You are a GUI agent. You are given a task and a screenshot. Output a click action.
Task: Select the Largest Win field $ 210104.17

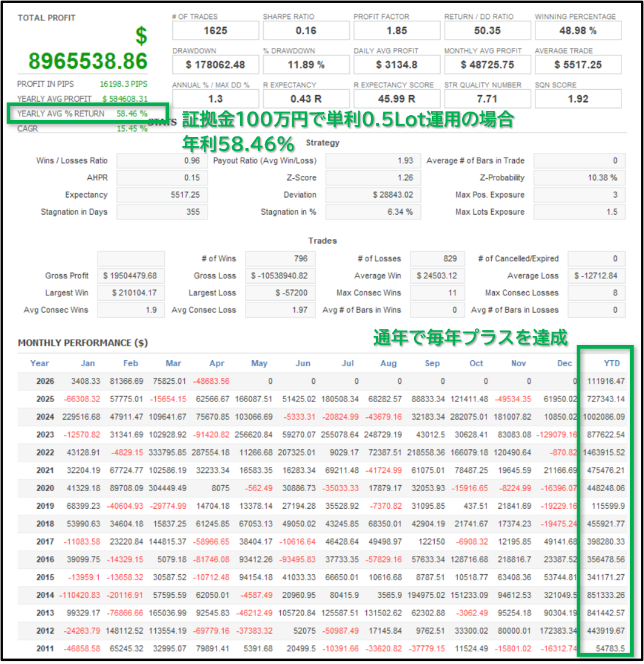pyautogui.click(x=131, y=293)
